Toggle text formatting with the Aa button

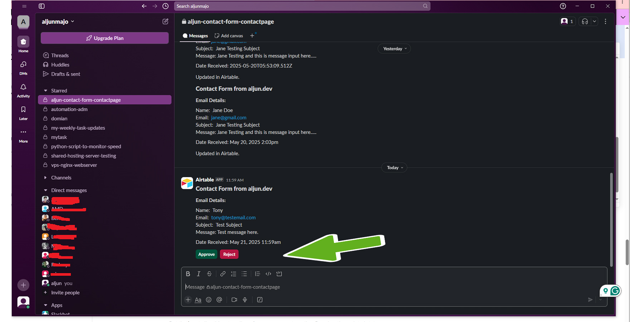pyautogui.click(x=198, y=300)
